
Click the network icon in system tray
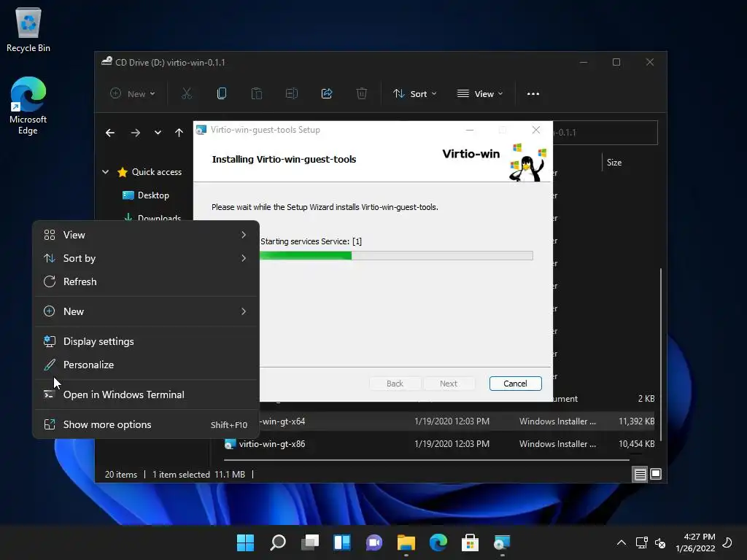[641, 542]
